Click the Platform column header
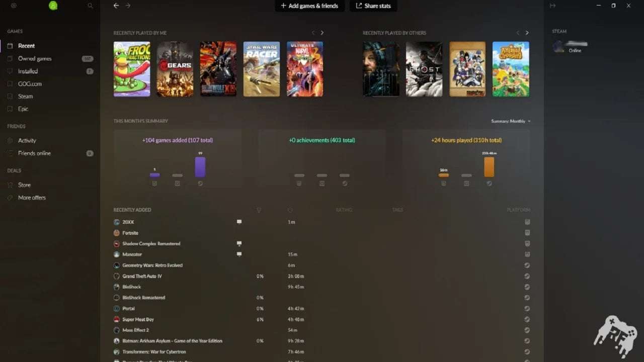This screenshot has width=644, height=362. point(518,210)
